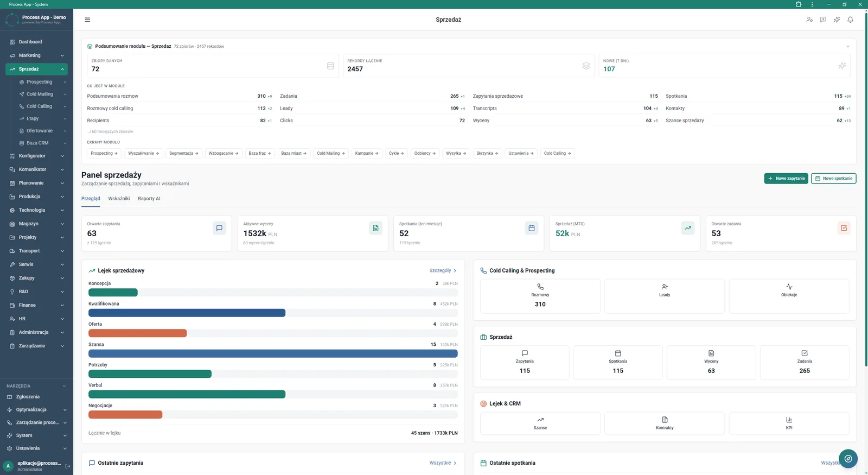Click the Nowe zapytanie button
This screenshot has width=868, height=475.
point(786,179)
